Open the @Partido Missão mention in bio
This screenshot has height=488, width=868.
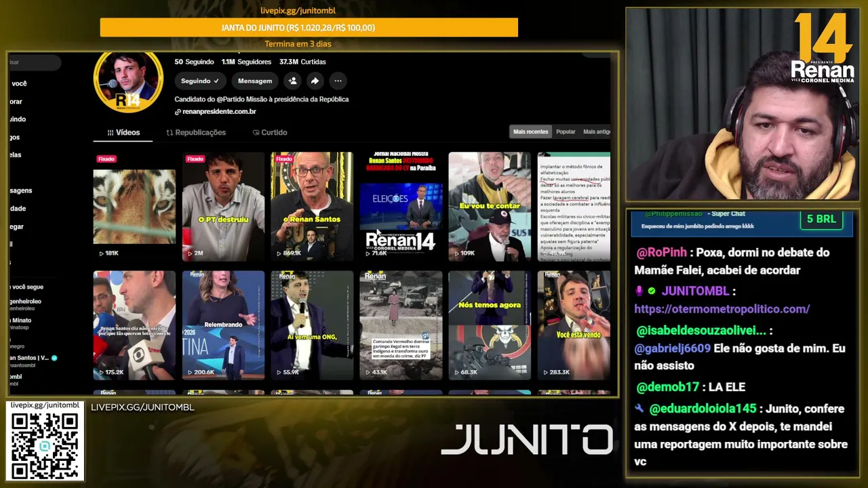pyautogui.click(x=244, y=99)
